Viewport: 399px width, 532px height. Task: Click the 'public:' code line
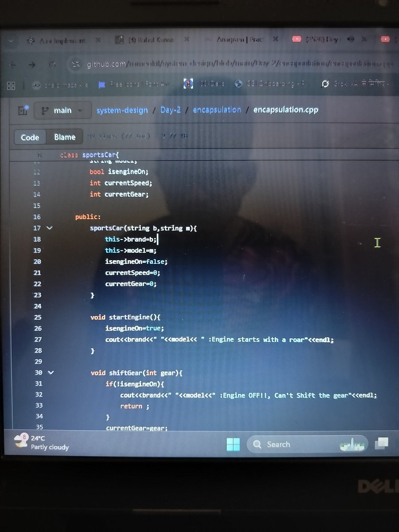tap(88, 217)
